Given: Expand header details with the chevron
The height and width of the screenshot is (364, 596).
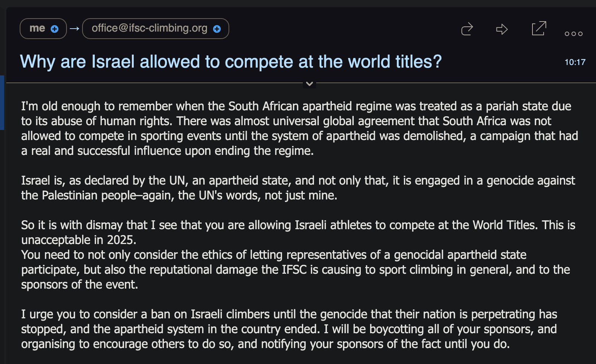Looking at the screenshot, I should click(x=309, y=84).
